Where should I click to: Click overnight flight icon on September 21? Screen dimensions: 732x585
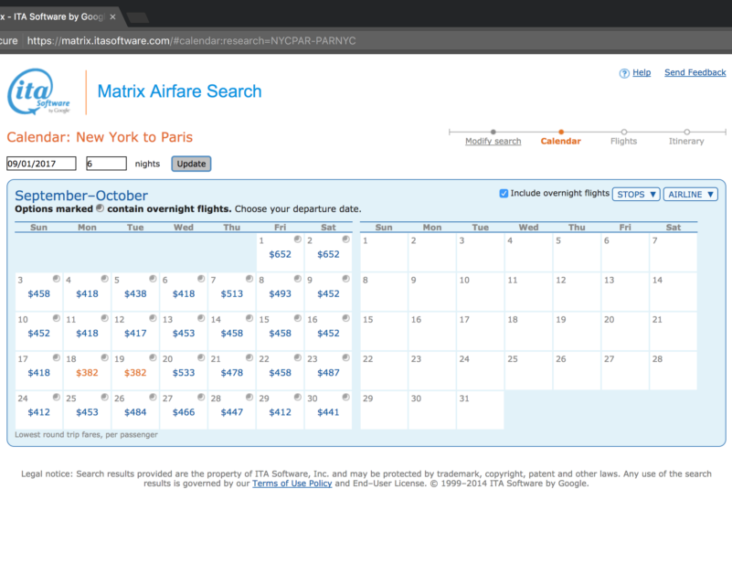(249, 358)
